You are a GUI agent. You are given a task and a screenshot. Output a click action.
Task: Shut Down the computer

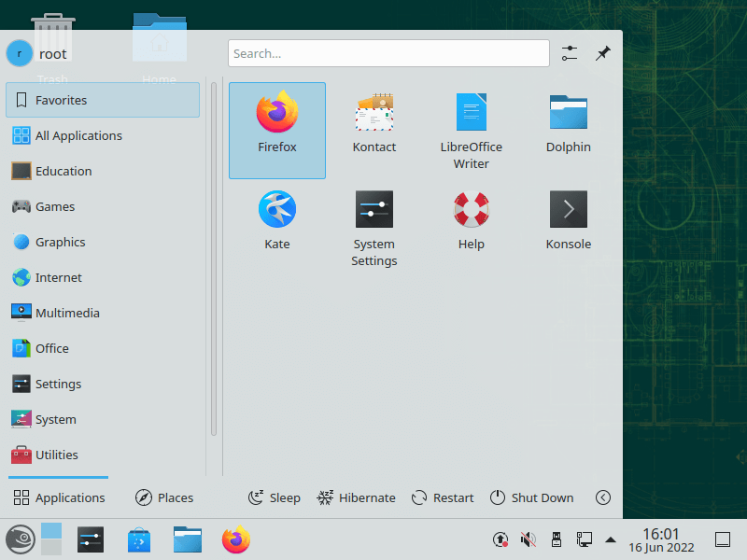click(531, 497)
